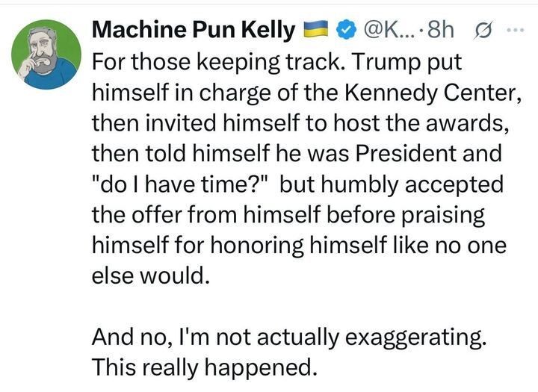Click the Ukraine flag emoji beside the name
The height and width of the screenshot is (392, 538).
pos(315,30)
